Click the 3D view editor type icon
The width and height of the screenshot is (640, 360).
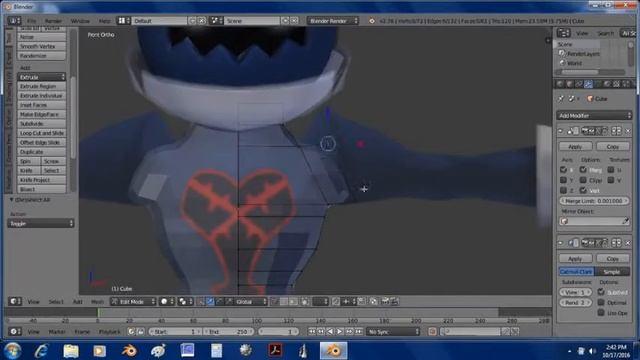[15, 301]
